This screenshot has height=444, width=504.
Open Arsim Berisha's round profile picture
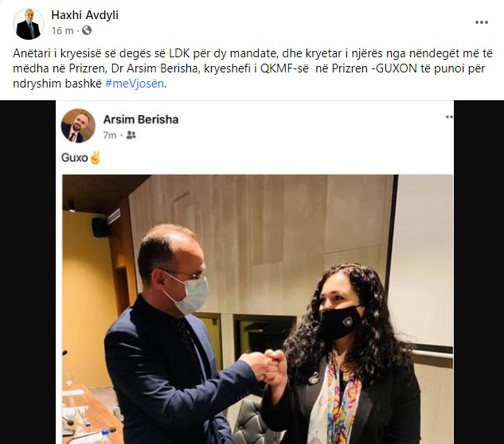coord(78,126)
